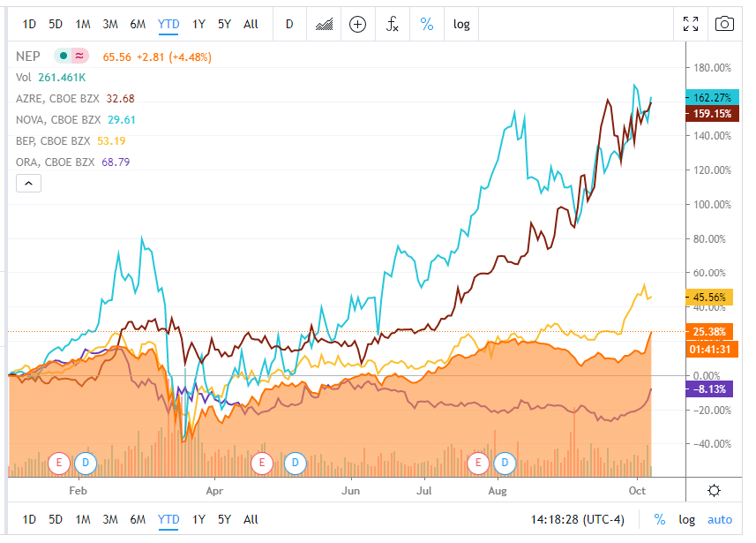Open the chart style selector icon

point(323,25)
